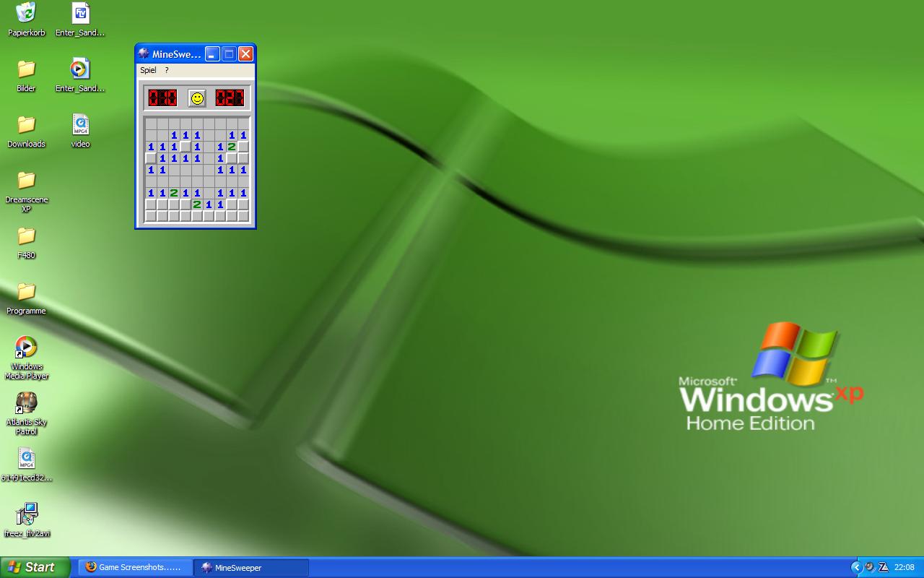Click the MineSweeper taskbar button
The height and width of the screenshot is (578, 924).
251,567
